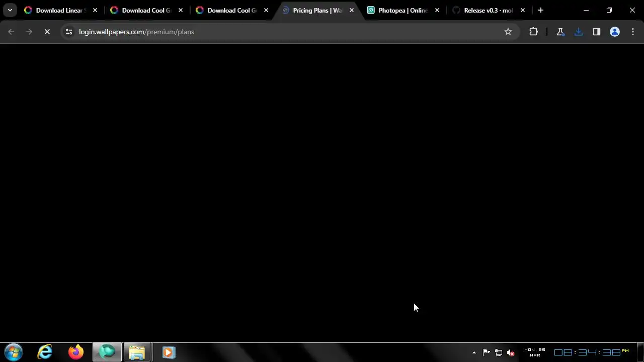Open the muted volume tray icon
The height and width of the screenshot is (362, 644).
[x=511, y=352]
